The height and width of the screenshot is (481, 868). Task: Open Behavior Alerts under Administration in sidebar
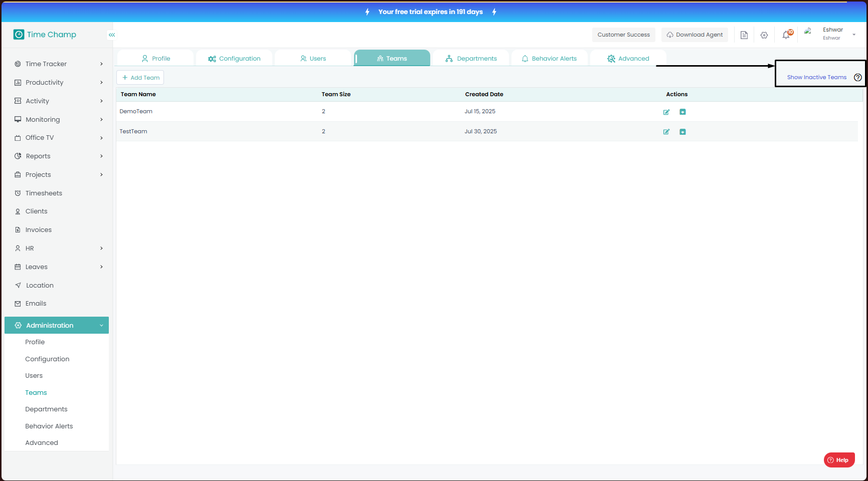[49, 426]
